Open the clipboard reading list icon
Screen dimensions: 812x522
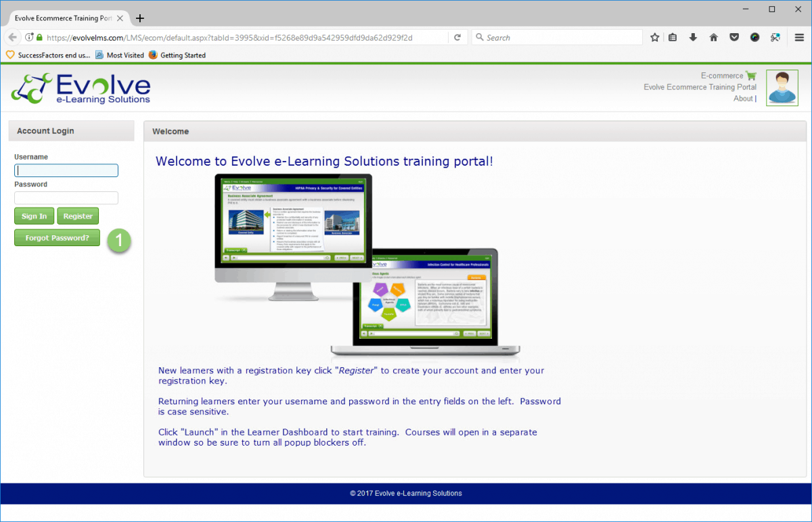pos(673,37)
